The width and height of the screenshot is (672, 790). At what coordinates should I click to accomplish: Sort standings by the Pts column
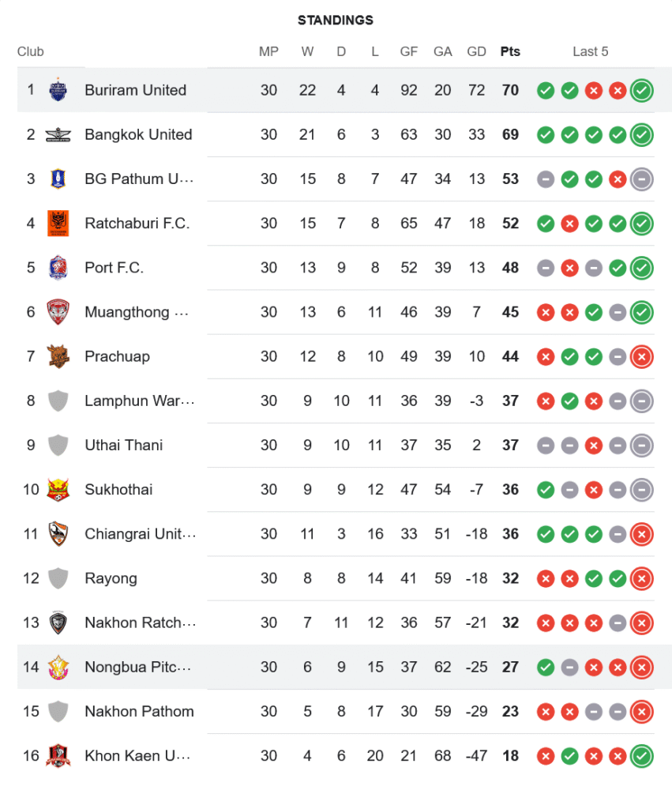pyautogui.click(x=510, y=51)
